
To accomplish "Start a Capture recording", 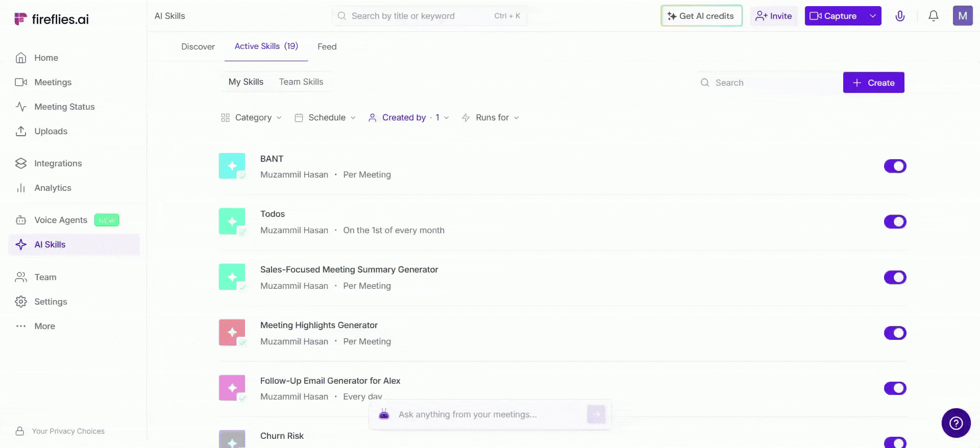I will 834,16.
